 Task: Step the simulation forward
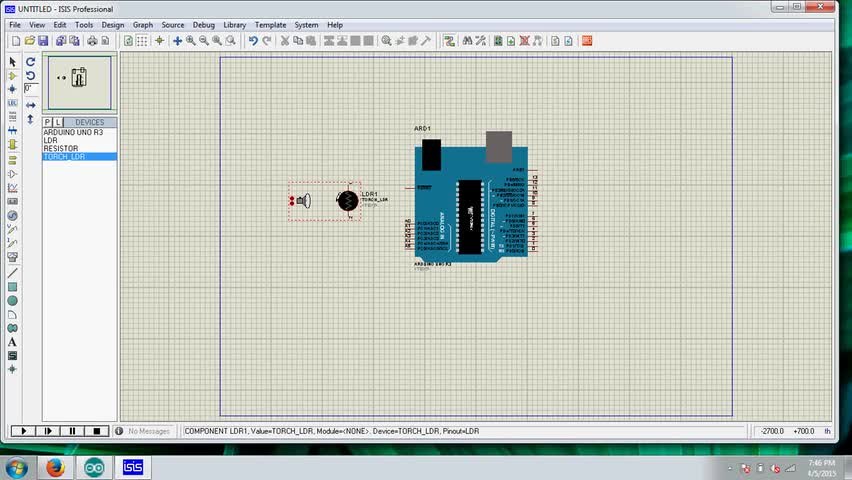tap(48, 431)
